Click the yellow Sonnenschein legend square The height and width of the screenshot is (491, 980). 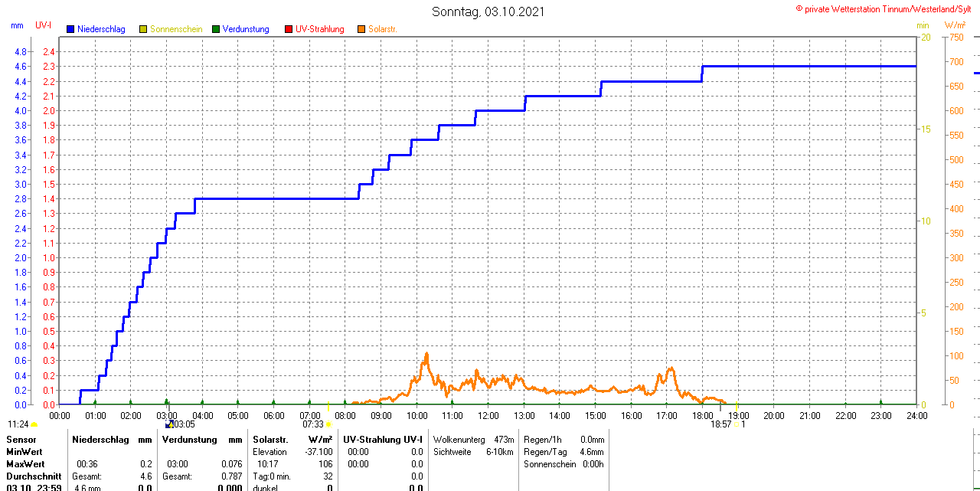(143, 29)
